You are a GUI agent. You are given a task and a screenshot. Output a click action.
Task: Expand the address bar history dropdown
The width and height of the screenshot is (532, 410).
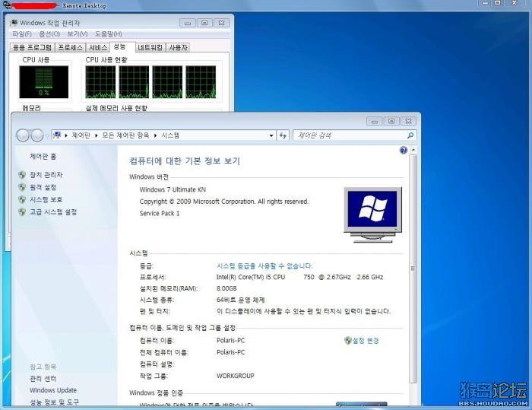pos(271,135)
